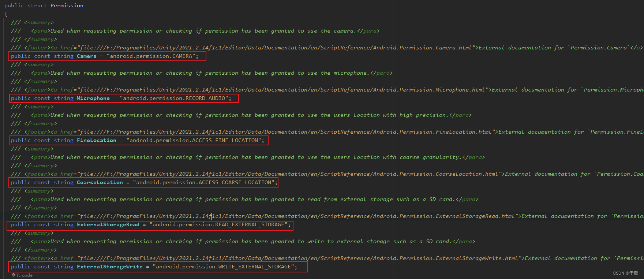Click string "android.permission.CAMERA"
The image size is (644, 279).
point(151,56)
